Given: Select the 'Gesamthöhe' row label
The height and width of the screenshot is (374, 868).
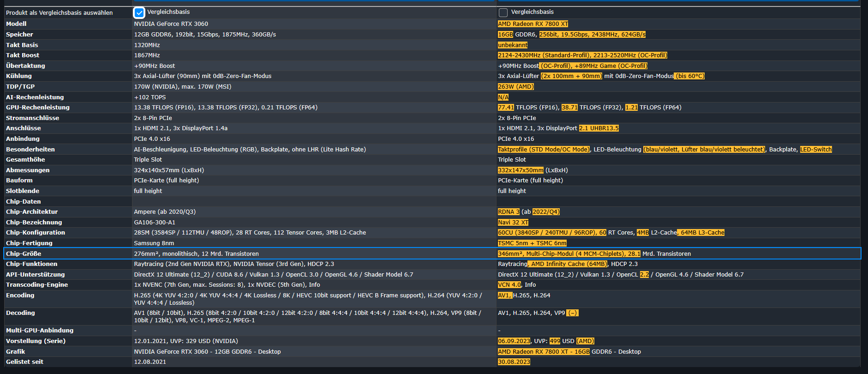Looking at the screenshot, I should pyautogui.click(x=25, y=160).
